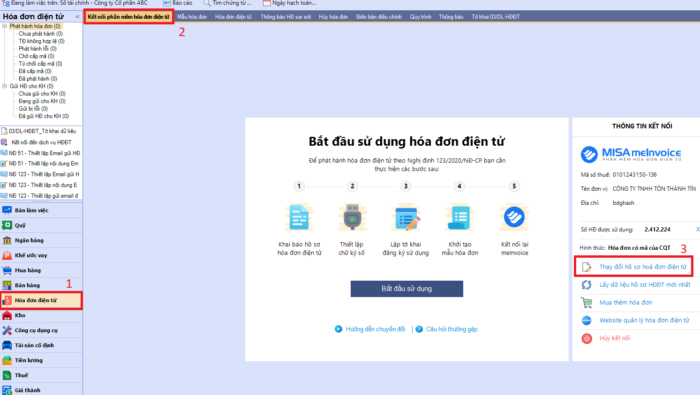
Task: Click Thay đổi hồ sơ hoá đơn điện tử link
Action: [x=643, y=267]
